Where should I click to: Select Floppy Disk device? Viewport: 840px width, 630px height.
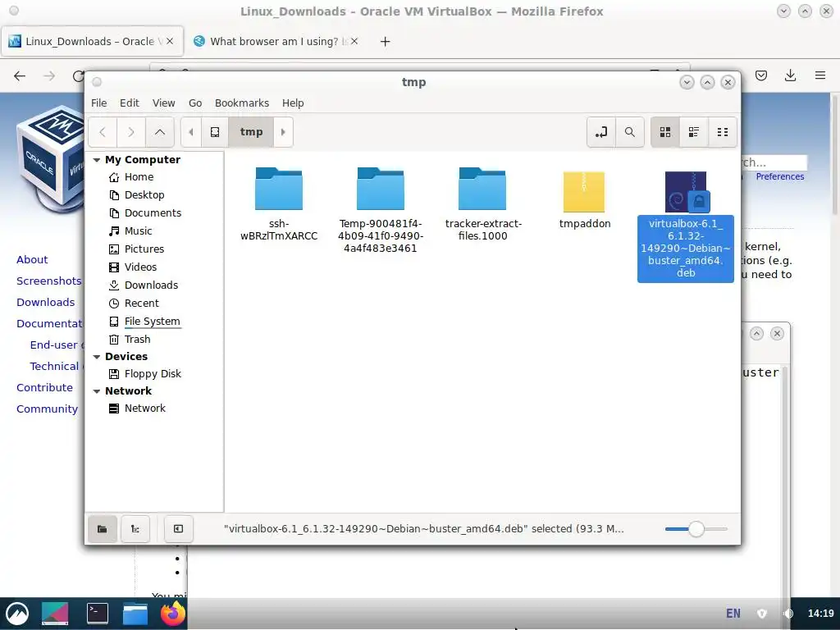tap(152, 374)
